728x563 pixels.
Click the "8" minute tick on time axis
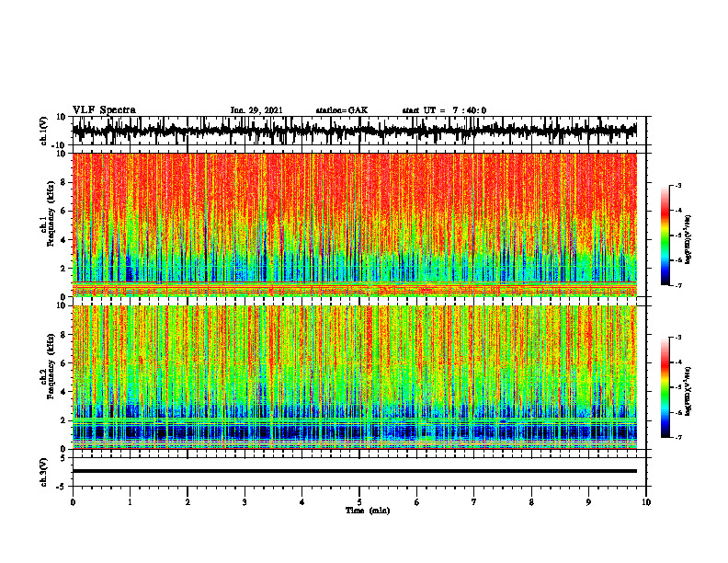coord(531,502)
